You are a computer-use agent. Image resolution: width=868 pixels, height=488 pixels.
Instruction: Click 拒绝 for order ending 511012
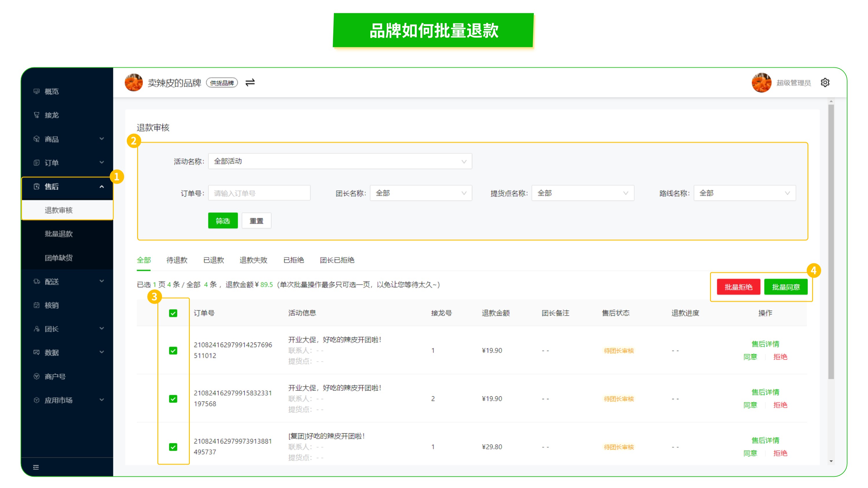780,357
